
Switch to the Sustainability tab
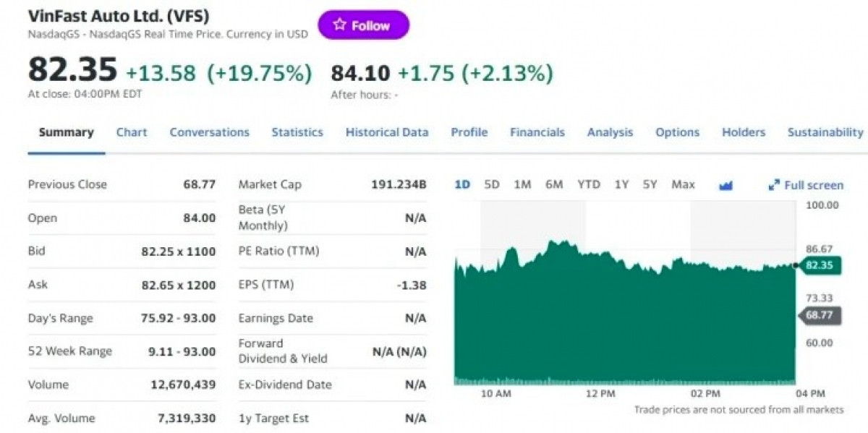(824, 132)
